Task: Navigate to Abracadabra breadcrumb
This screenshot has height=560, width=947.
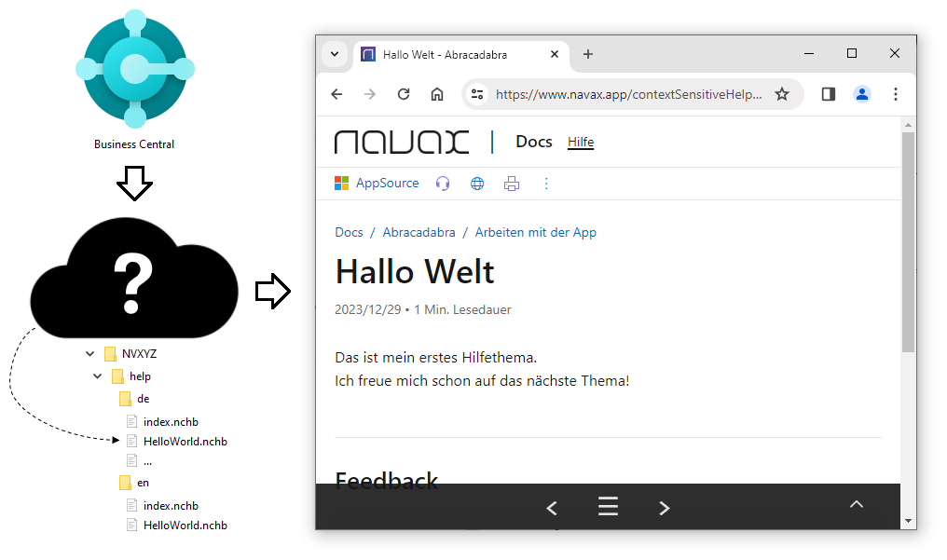Action: click(x=419, y=232)
